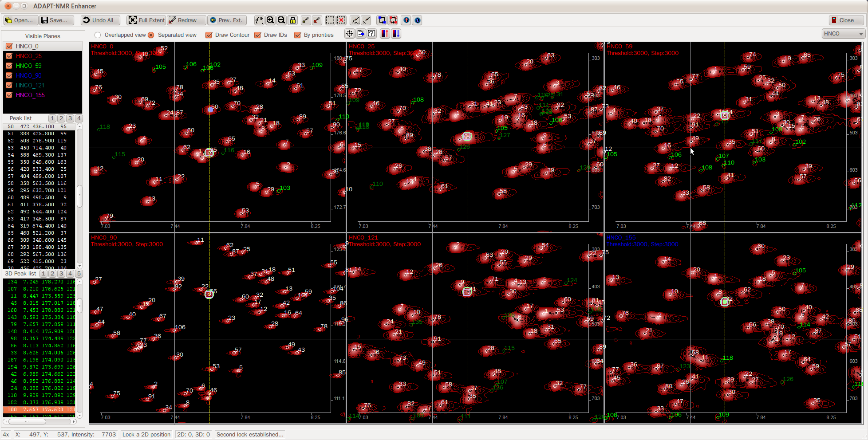Click the red up-arrow gradient icon
The height and width of the screenshot is (440, 868).
[385, 34]
